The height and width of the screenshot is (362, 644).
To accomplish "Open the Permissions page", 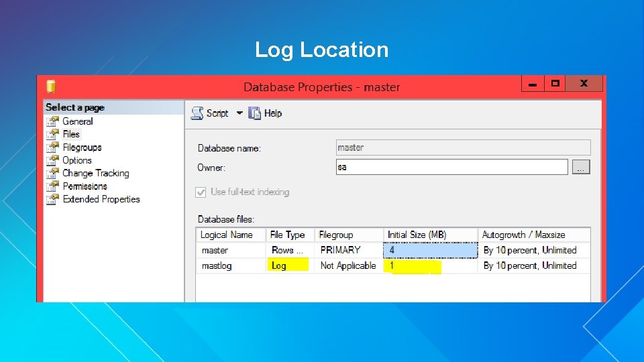I will pos(85,186).
